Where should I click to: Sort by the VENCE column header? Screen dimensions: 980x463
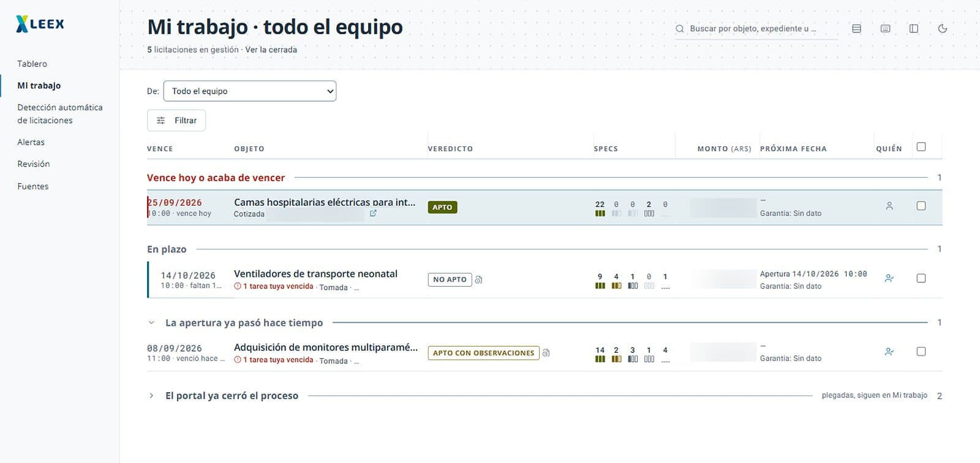click(x=160, y=149)
